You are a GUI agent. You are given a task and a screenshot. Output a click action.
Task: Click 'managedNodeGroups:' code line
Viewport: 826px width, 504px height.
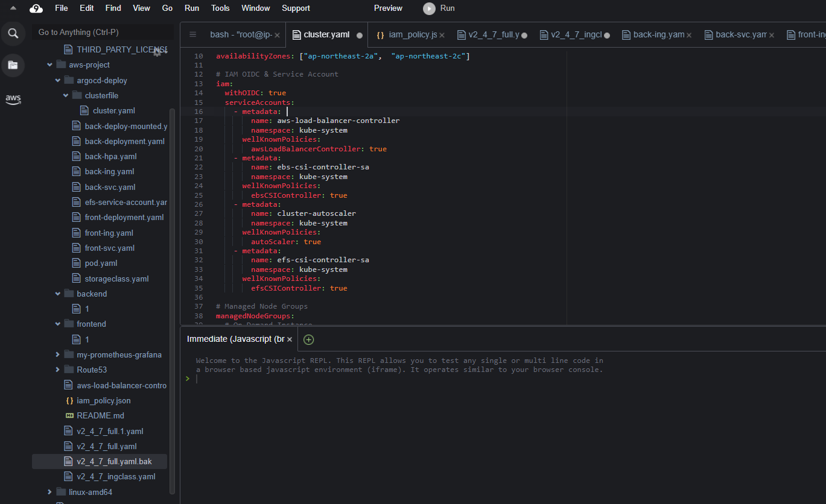(255, 316)
